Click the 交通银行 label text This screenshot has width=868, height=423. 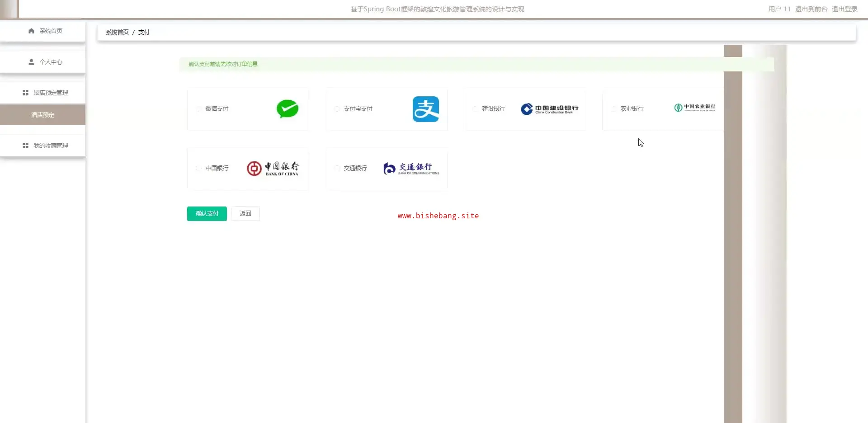pos(355,168)
